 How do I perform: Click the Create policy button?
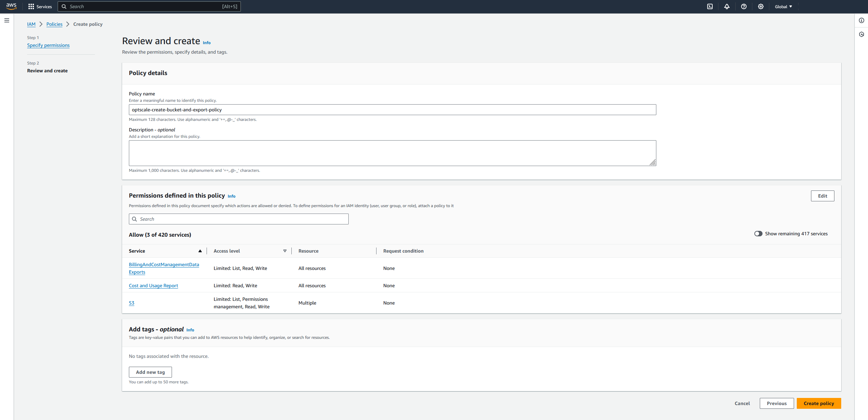(x=819, y=403)
